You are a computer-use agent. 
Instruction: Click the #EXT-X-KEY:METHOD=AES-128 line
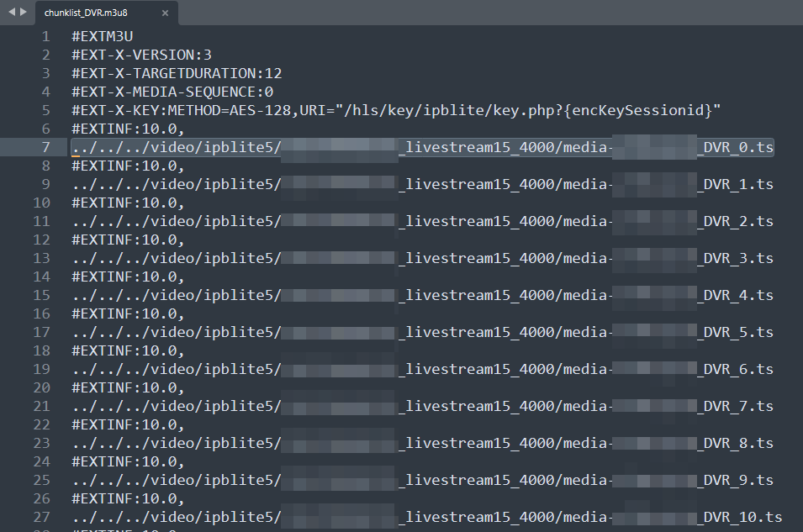click(396, 110)
